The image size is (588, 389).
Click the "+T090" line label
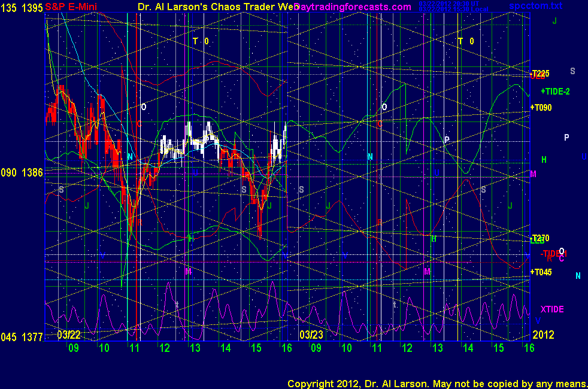click(541, 108)
